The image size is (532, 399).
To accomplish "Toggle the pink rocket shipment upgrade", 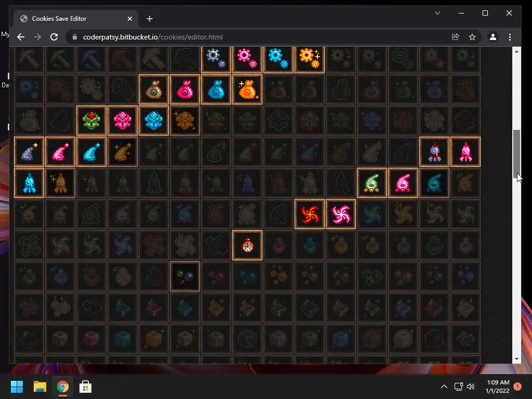I will [x=465, y=152].
